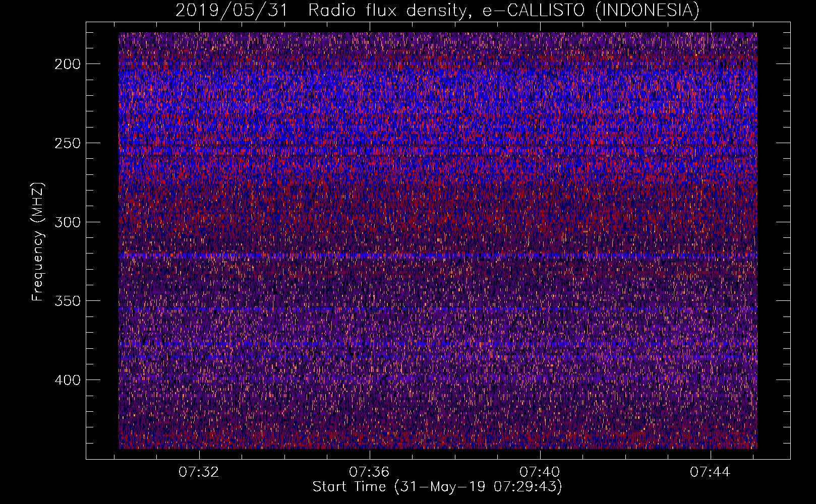This screenshot has height=504, width=816.
Task: Click the 07:32 time tick label
Action: click(x=199, y=472)
